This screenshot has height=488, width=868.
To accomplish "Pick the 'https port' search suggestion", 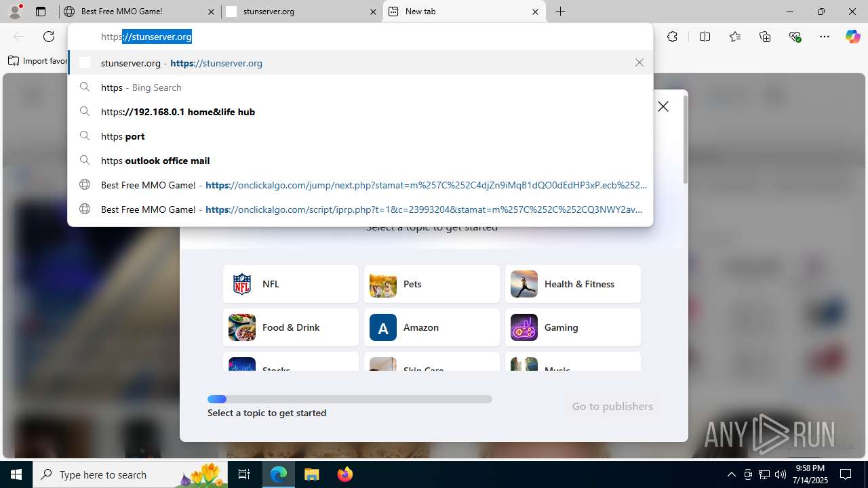I will point(360,136).
